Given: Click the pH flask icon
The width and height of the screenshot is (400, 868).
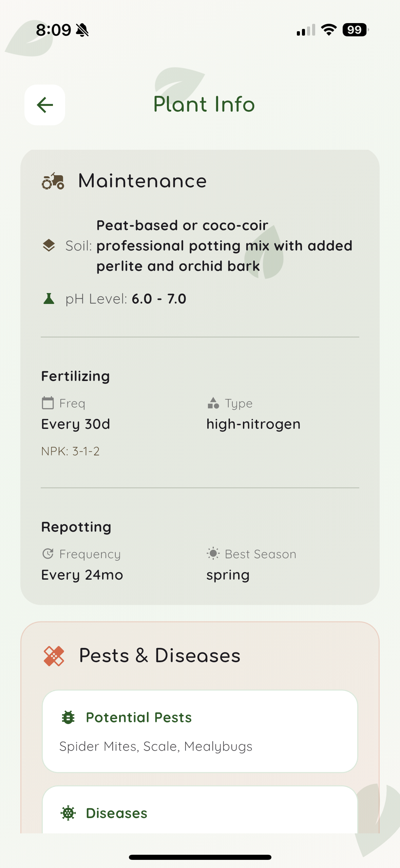Looking at the screenshot, I should coord(49,299).
